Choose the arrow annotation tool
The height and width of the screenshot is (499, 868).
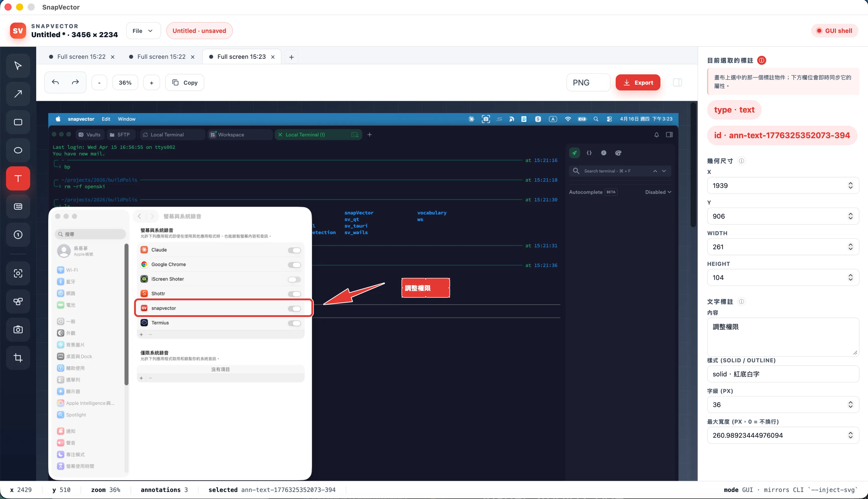click(x=18, y=94)
